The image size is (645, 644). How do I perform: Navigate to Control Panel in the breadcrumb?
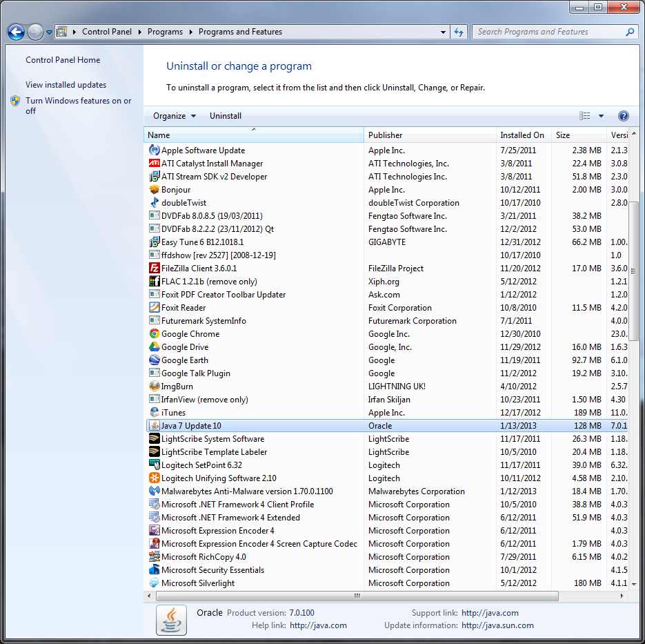tap(107, 31)
